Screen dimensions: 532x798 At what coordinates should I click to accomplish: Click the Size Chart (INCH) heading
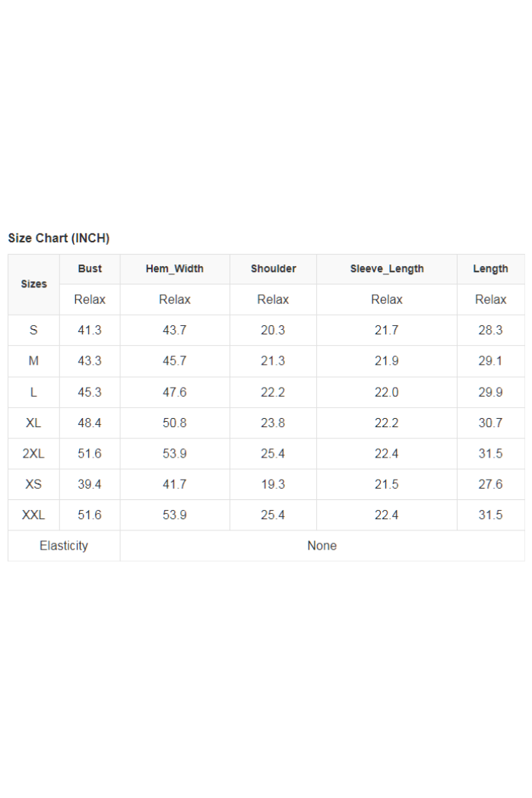[x=59, y=238]
